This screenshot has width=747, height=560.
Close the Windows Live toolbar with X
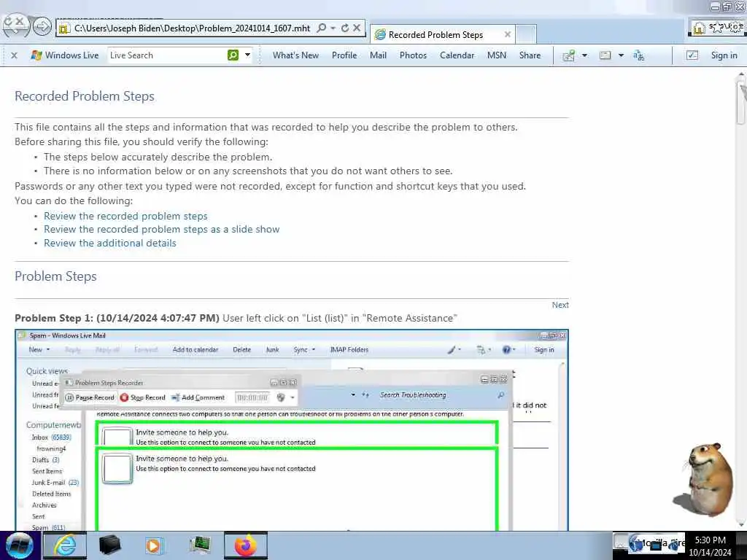[15, 55]
